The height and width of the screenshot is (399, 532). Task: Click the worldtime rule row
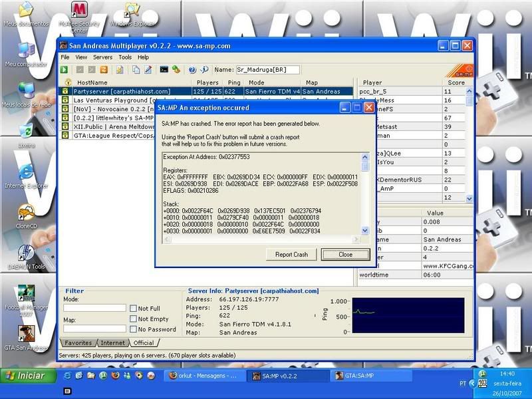coord(416,275)
